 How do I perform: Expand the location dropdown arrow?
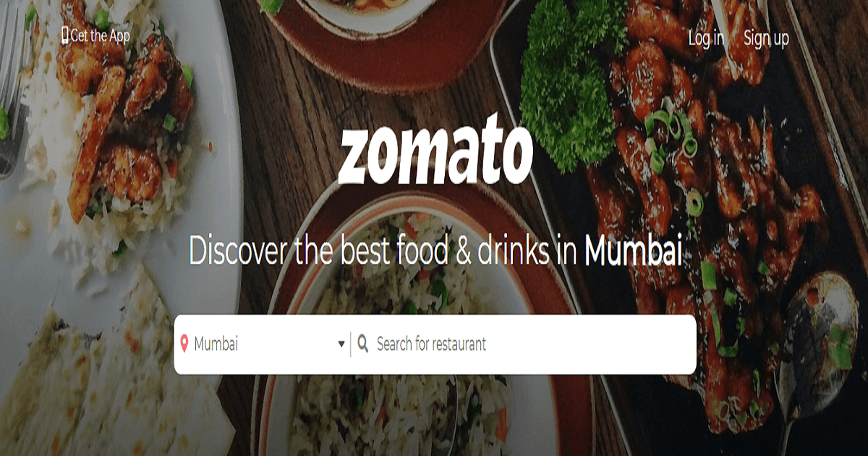(341, 345)
